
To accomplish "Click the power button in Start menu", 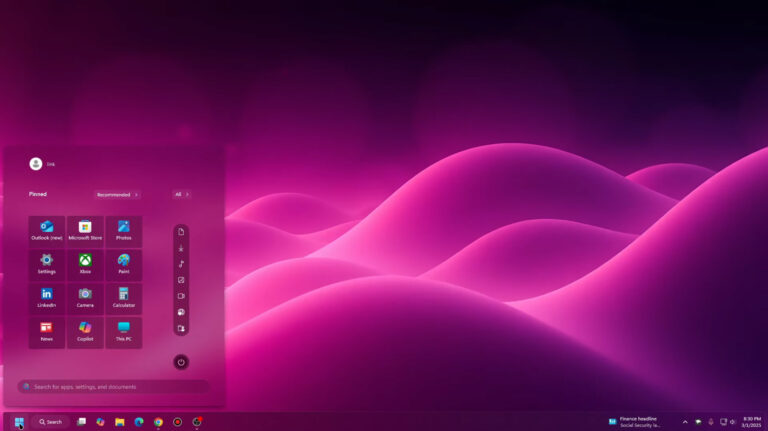I will coord(181,362).
